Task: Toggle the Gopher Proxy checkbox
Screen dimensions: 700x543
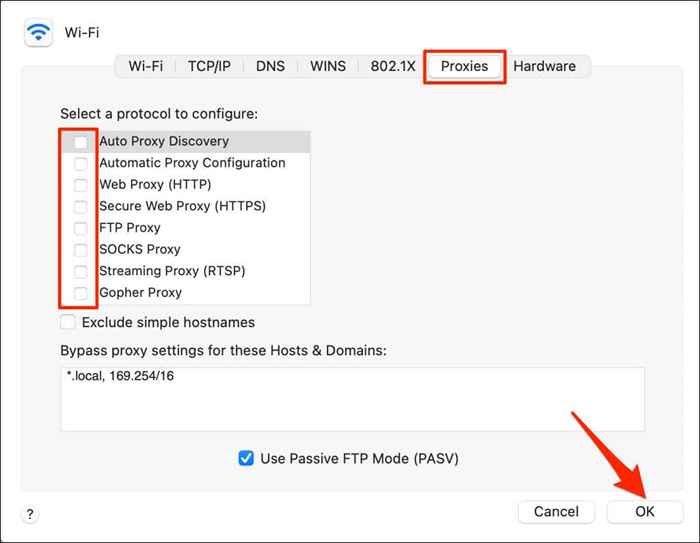Action: [80, 293]
